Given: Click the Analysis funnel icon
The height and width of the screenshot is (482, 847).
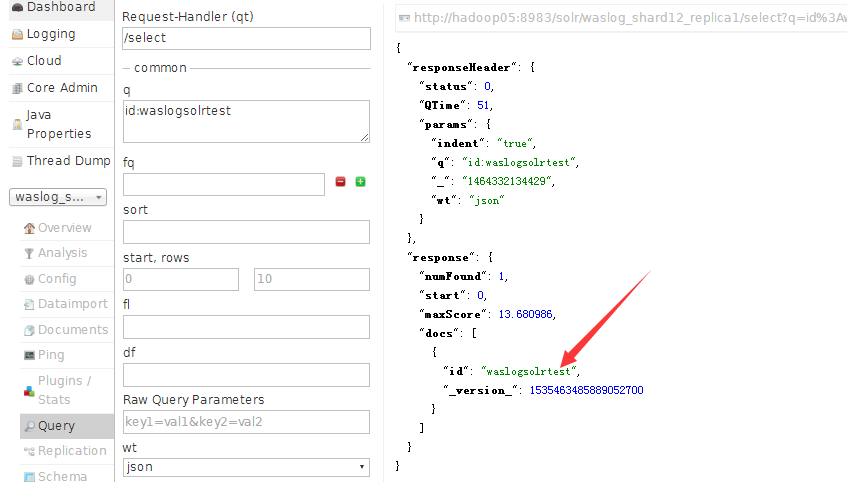Looking at the screenshot, I should 29,253.
